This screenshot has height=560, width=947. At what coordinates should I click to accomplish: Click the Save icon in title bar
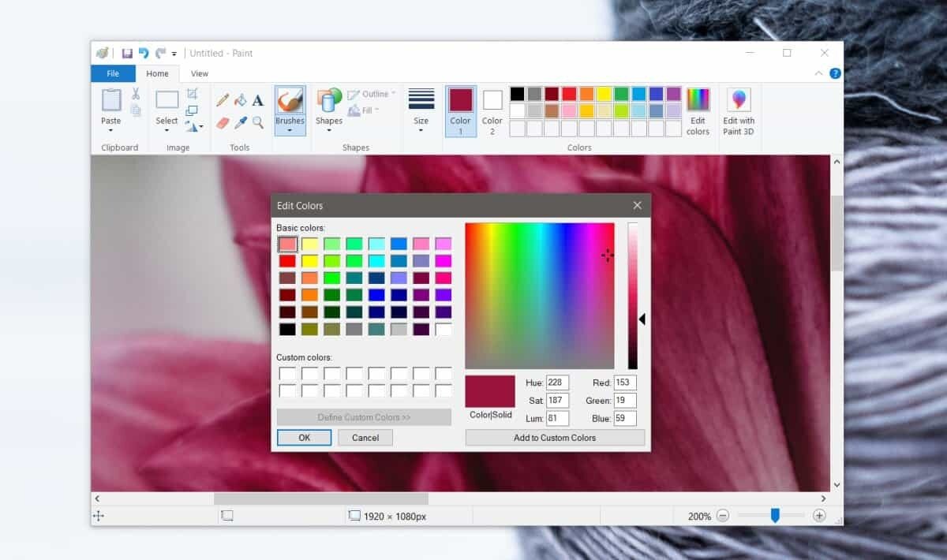(126, 53)
